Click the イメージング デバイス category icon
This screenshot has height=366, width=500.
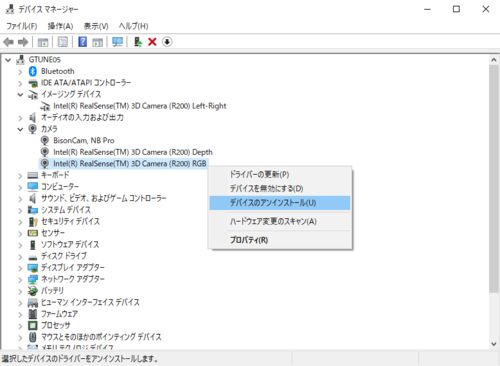[x=33, y=94]
